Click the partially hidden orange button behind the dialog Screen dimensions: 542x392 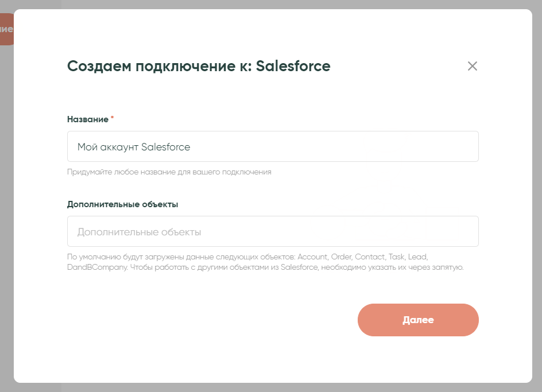(x=6, y=29)
